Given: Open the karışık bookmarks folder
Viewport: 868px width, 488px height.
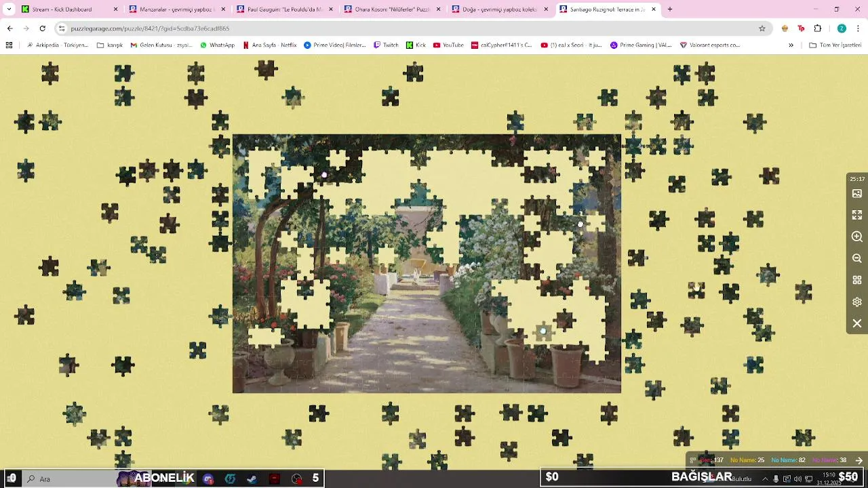Looking at the screenshot, I should click(110, 45).
